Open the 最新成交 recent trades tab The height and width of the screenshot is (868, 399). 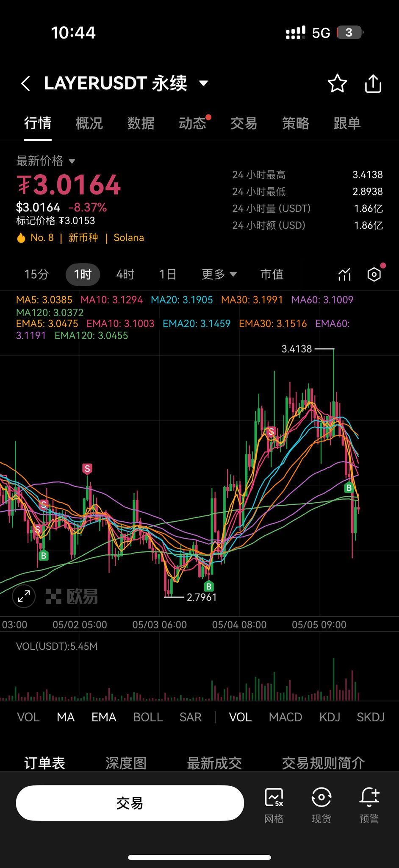[x=214, y=763]
